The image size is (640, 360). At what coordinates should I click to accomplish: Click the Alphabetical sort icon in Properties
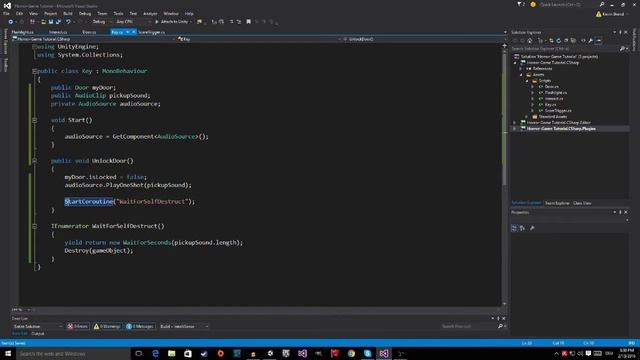tap(522, 228)
